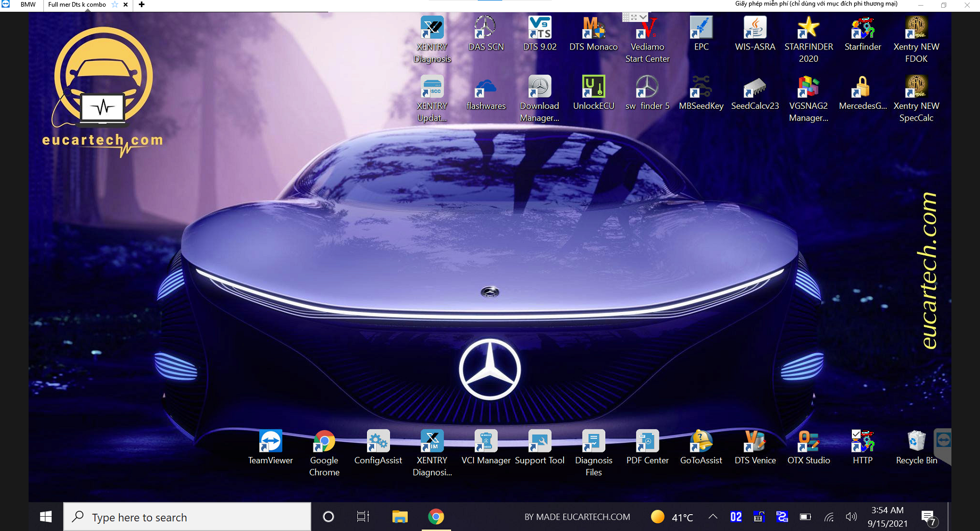This screenshot has width=980, height=531.
Task: Open Vediamo Start Center shortcut
Action: [647, 39]
